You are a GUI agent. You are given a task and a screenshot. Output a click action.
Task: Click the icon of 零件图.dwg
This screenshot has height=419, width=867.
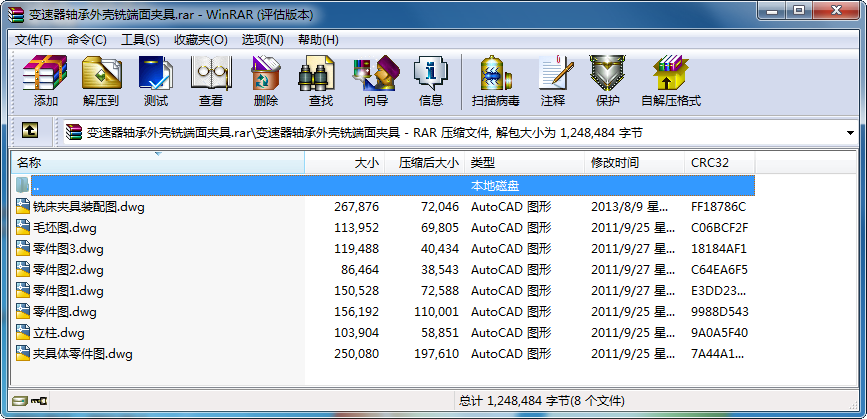click(23, 312)
